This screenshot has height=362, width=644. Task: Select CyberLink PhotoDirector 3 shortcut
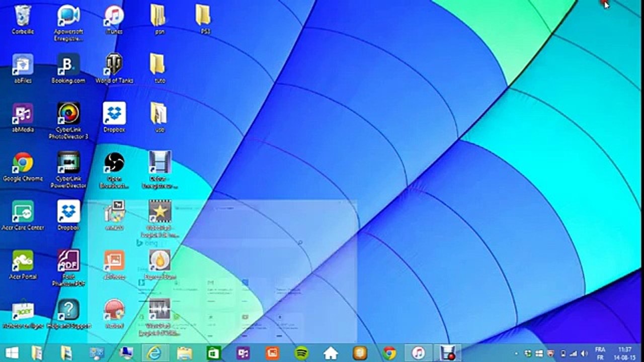coord(68,121)
